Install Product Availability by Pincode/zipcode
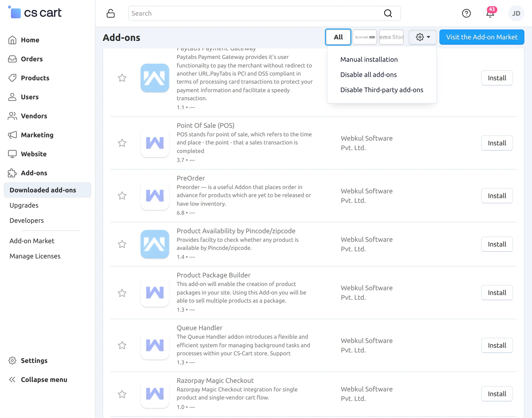Image resolution: width=532 pixels, height=418 pixels. tap(497, 244)
